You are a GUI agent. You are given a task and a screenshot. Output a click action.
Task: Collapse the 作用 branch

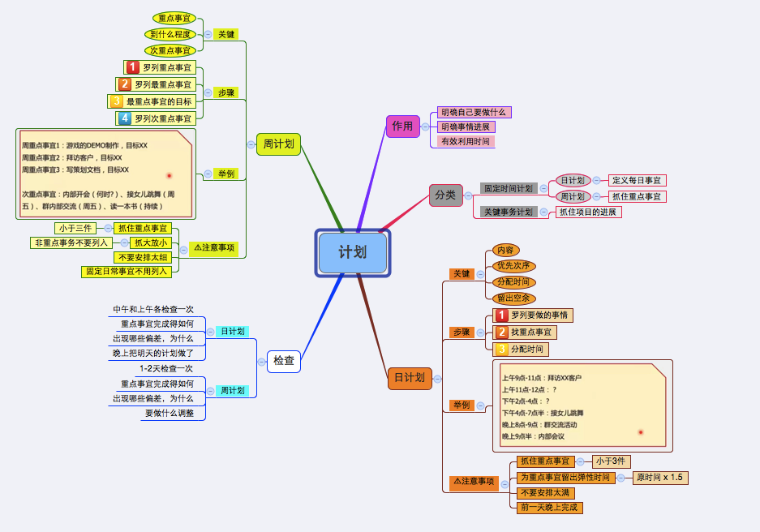coord(425,127)
